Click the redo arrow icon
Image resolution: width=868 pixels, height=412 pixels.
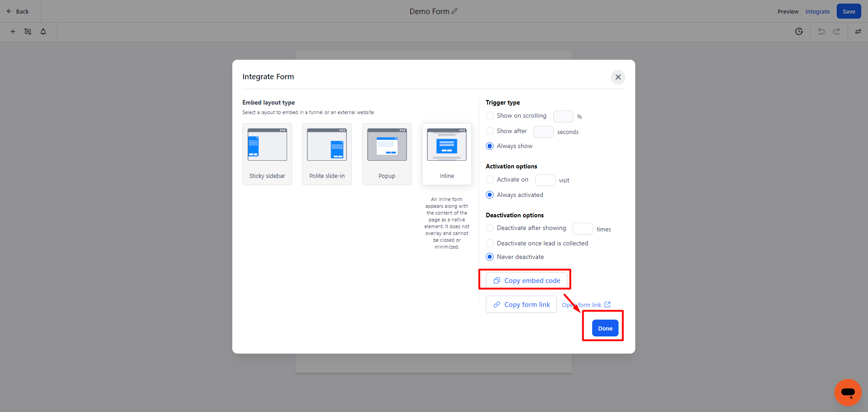pyautogui.click(x=836, y=32)
